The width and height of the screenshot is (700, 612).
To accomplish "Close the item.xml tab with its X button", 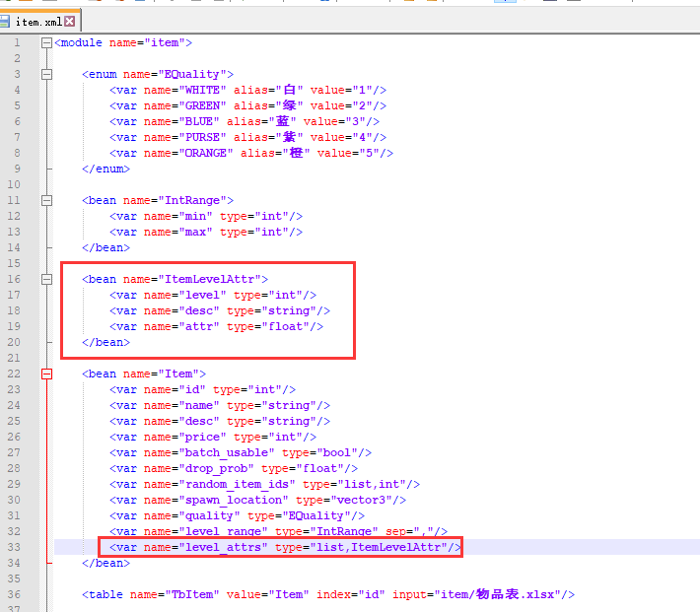I will pyautogui.click(x=70, y=22).
